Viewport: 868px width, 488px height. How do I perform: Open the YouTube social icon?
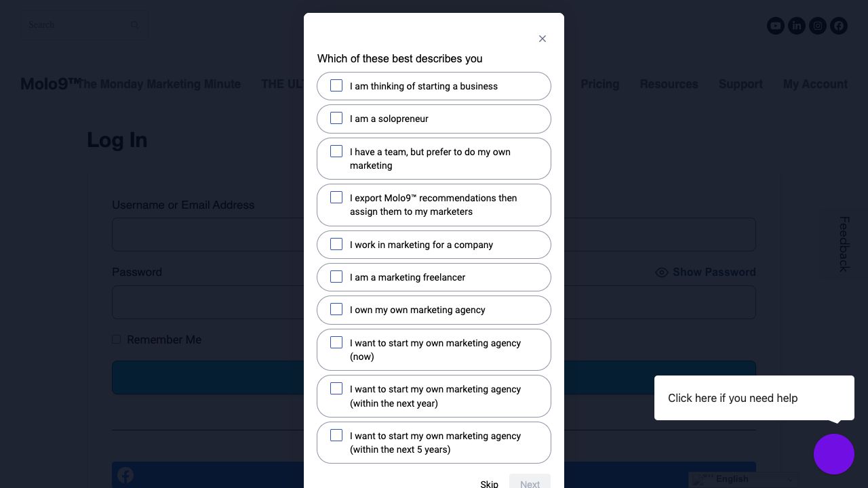coord(775,26)
